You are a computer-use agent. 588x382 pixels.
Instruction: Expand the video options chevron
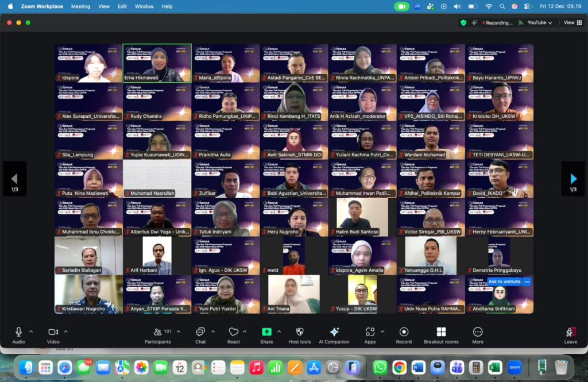[65, 331]
